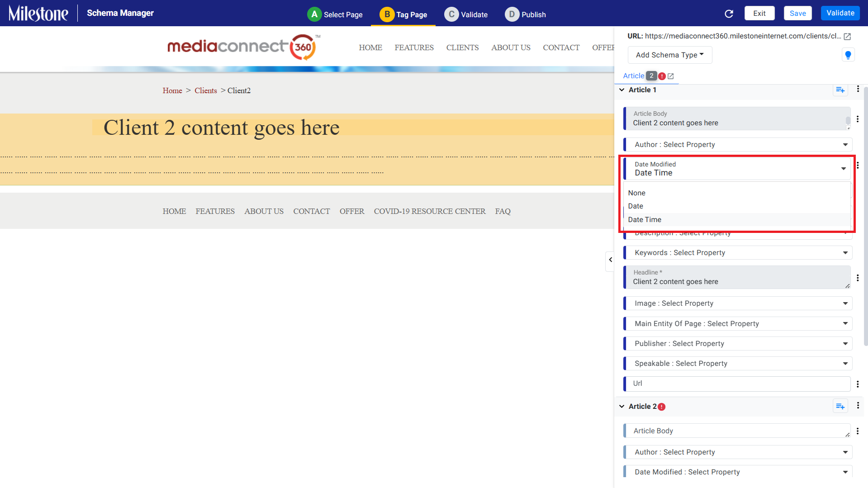Image resolution: width=868 pixels, height=488 pixels.
Task: Collapse the Article 2 section
Action: (x=622, y=407)
